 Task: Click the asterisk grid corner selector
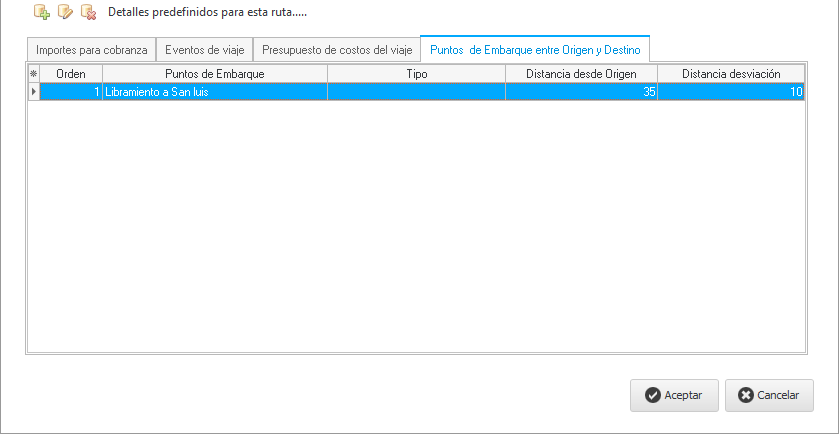(33, 74)
